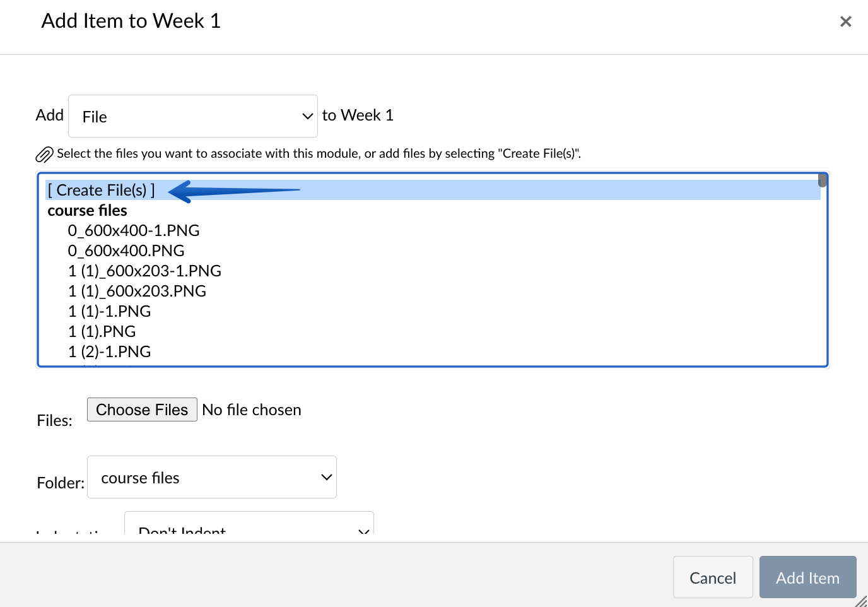Select file 1 (2)-1.PNG

coord(110,351)
